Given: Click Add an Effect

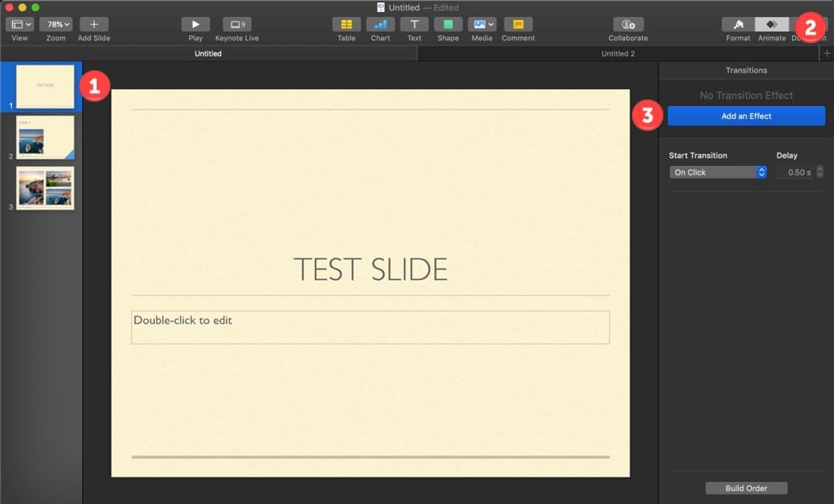Looking at the screenshot, I should [x=746, y=116].
